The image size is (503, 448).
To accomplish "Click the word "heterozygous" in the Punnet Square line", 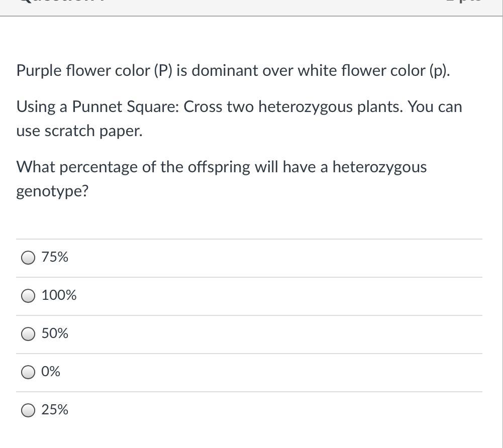I will pos(306,107).
